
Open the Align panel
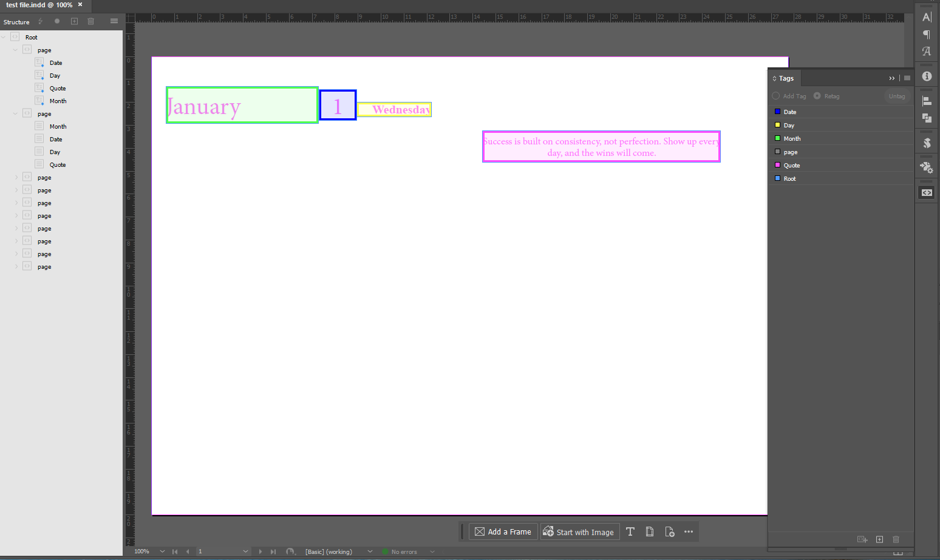pos(927,101)
